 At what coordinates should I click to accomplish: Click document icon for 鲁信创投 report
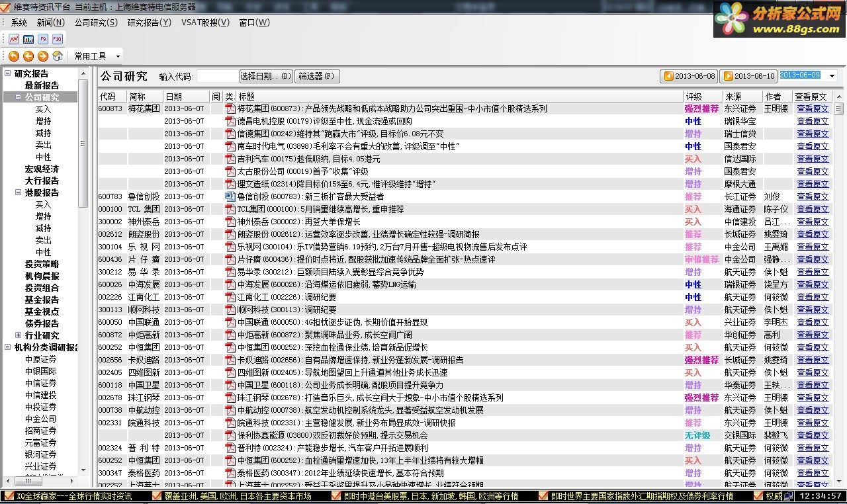point(230,196)
